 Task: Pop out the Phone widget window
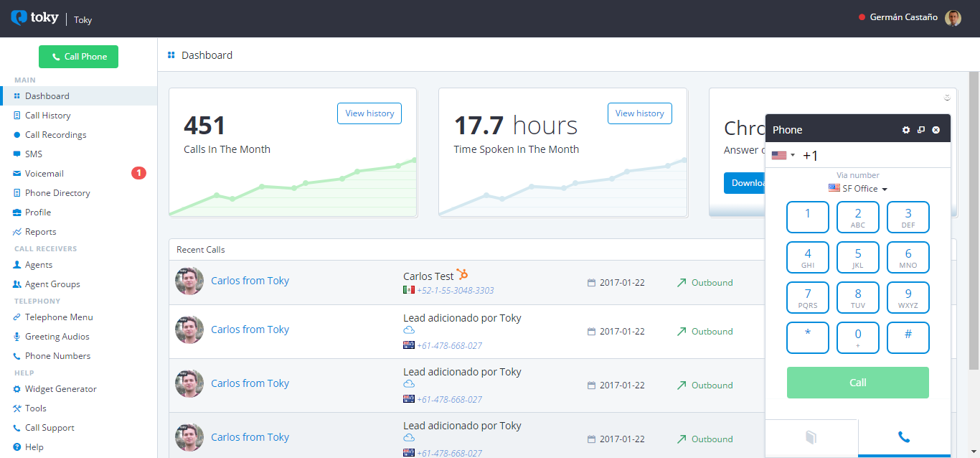[921, 130]
